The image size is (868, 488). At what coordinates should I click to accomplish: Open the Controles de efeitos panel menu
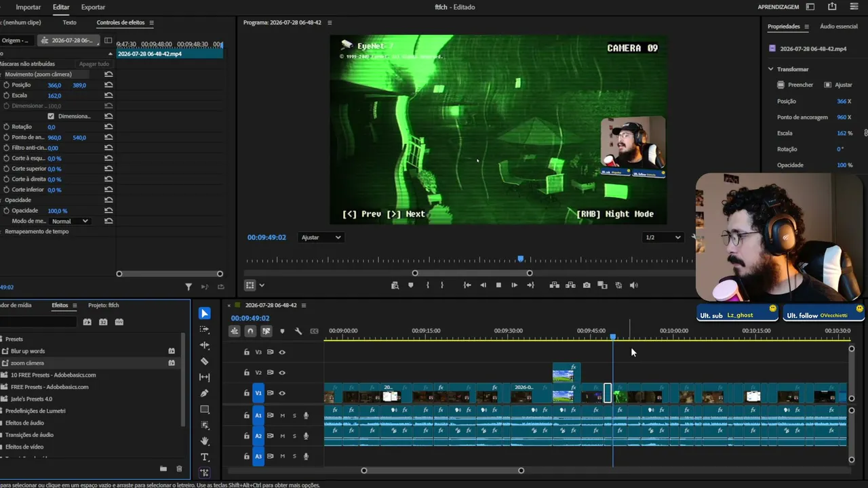coord(151,22)
